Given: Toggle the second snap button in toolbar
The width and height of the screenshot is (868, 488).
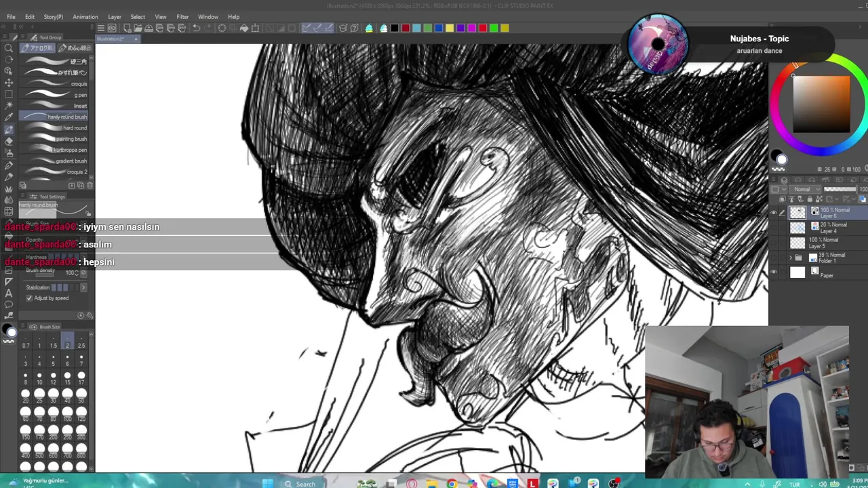Looking at the screenshot, I should click(317, 28).
